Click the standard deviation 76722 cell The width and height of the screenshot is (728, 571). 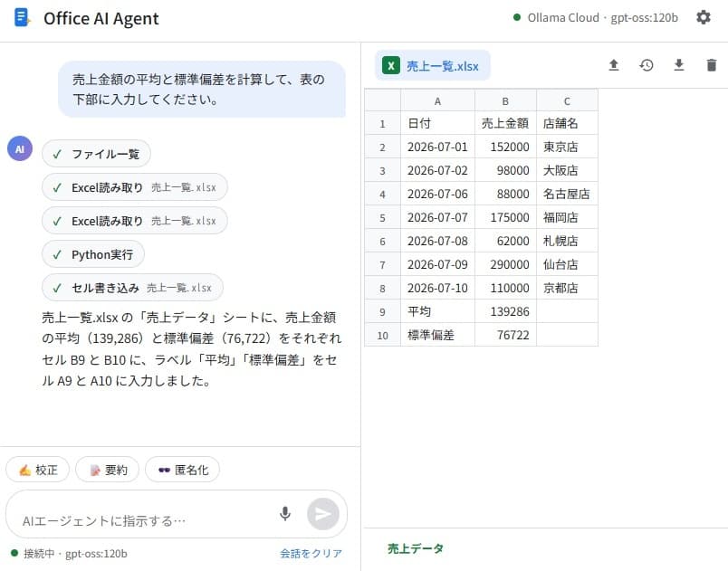tap(505, 336)
